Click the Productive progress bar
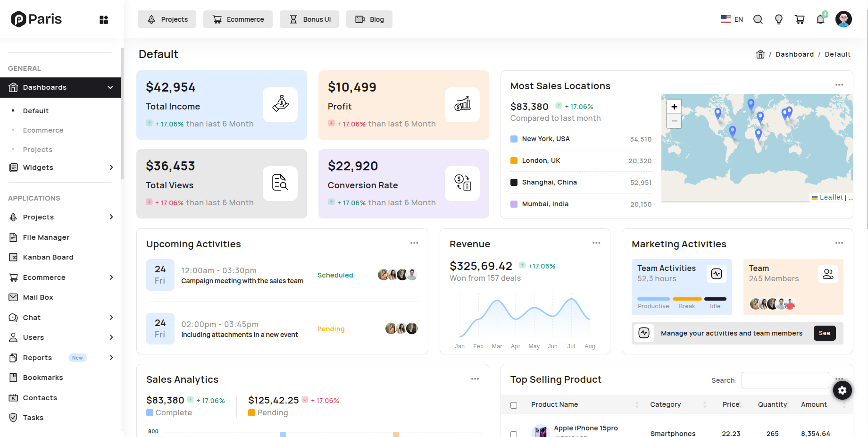 (x=653, y=299)
